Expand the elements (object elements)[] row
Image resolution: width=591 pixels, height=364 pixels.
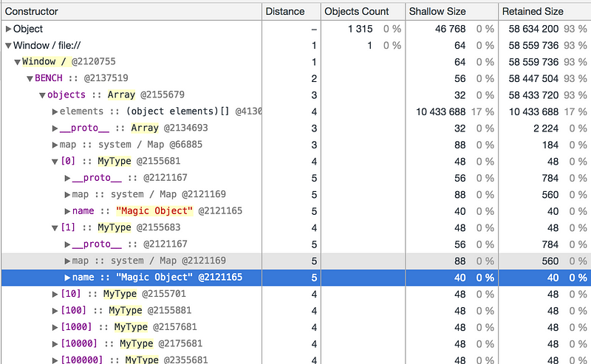point(55,111)
